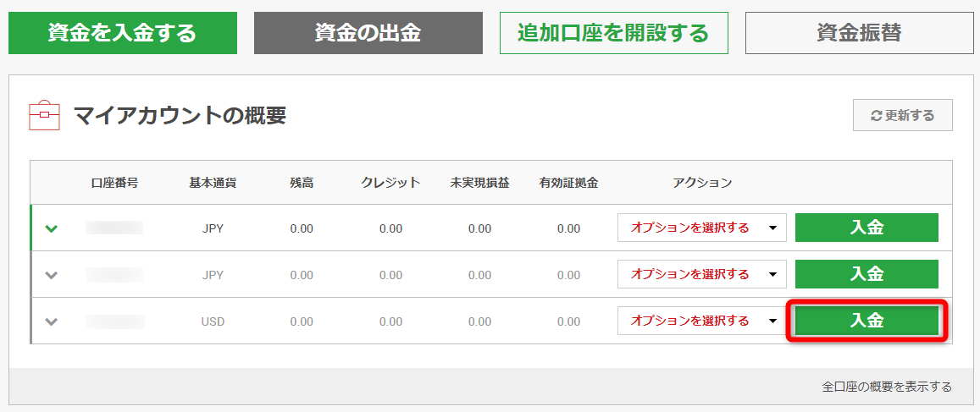Click the 有効証拠金 column header
The image size is (980, 412).
point(569,183)
